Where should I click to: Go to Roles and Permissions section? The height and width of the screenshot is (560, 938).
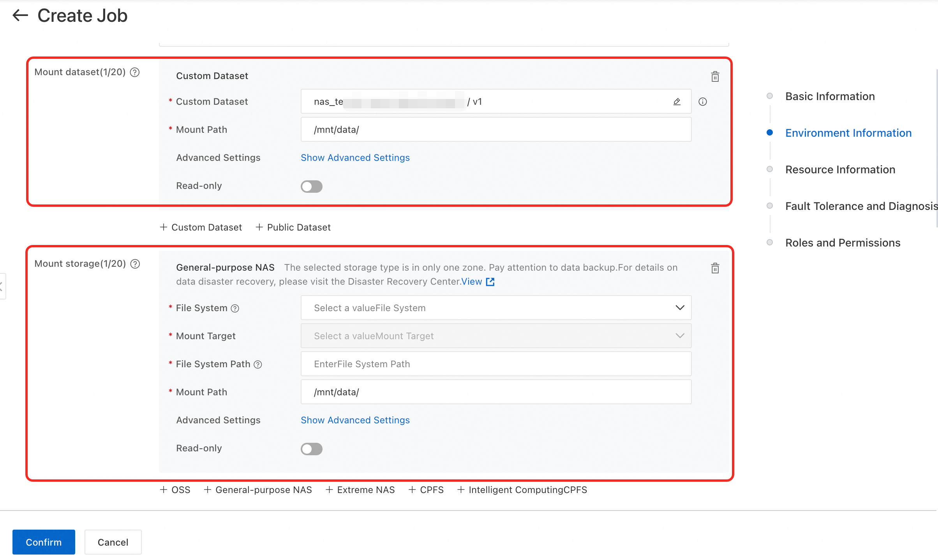(x=843, y=243)
